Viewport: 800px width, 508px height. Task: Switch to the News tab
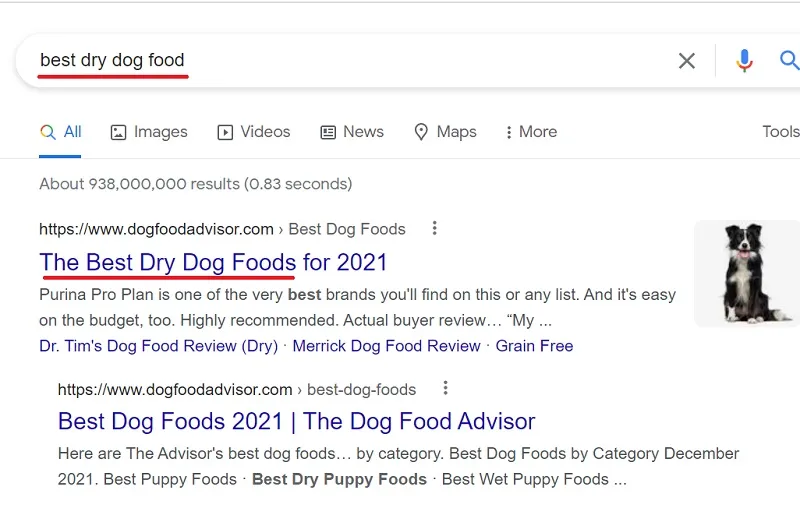pos(352,132)
